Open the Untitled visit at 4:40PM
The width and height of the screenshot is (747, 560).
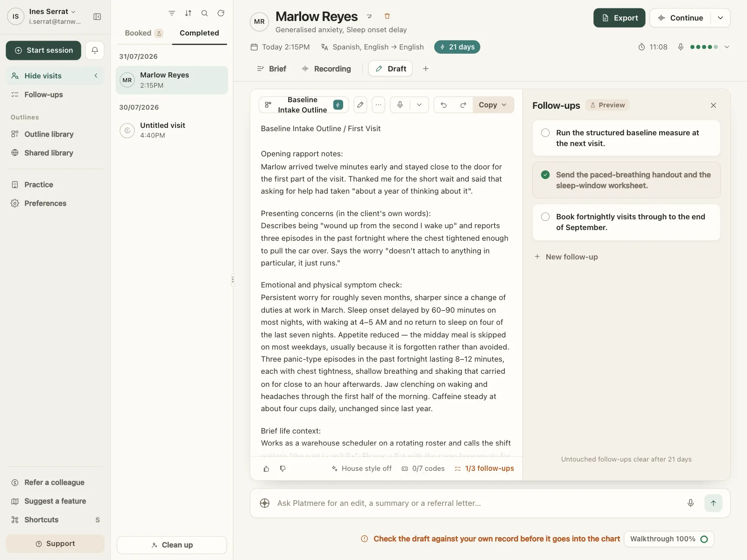tap(172, 130)
